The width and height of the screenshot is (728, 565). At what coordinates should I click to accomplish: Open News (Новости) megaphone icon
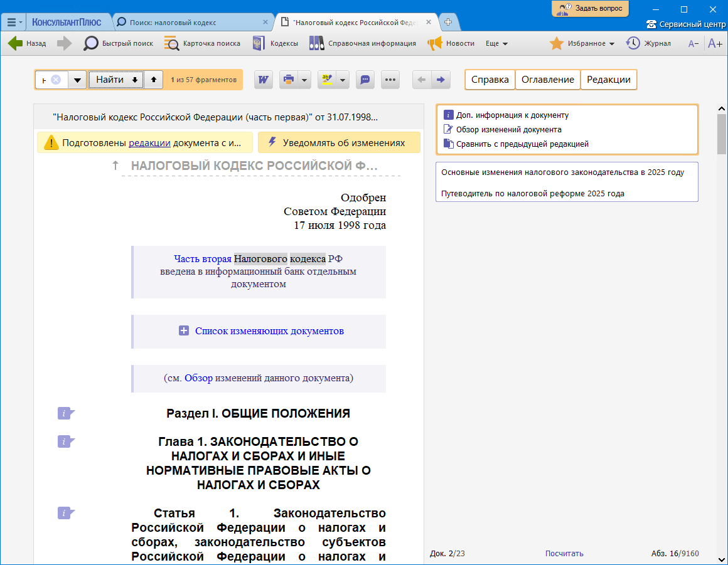point(435,43)
